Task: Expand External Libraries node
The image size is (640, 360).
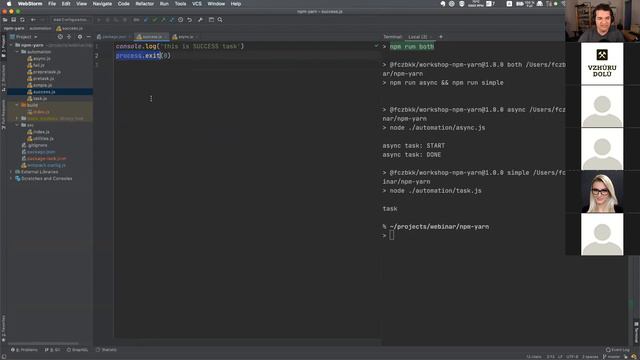Action: tap(11, 172)
